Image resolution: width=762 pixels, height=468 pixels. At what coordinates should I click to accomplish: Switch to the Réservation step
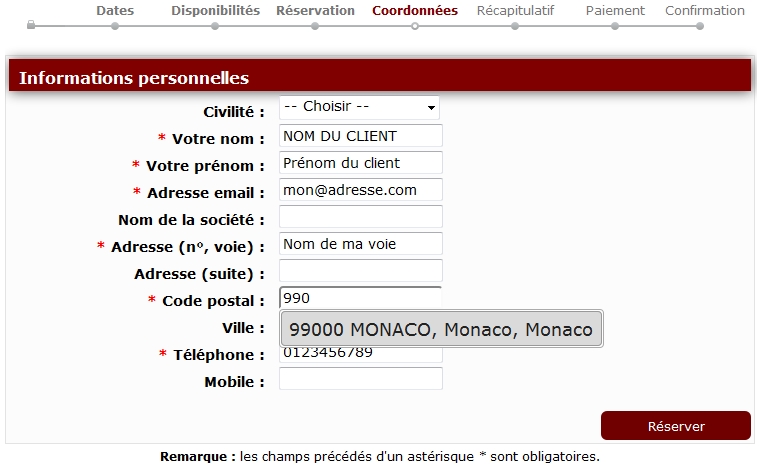(315, 11)
